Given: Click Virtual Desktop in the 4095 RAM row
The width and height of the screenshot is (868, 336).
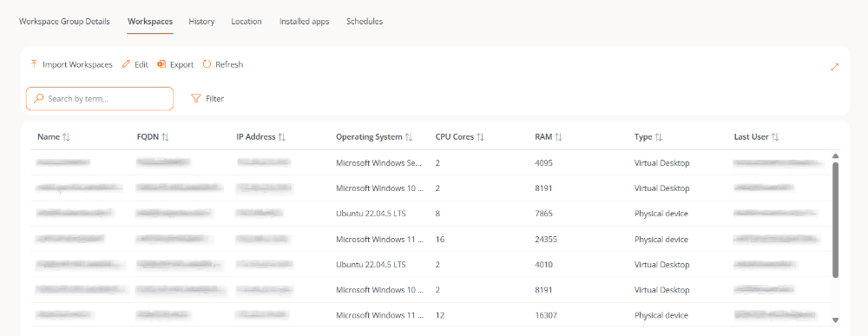Looking at the screenshot, I should pyautogui.click(x=662, y=163).
